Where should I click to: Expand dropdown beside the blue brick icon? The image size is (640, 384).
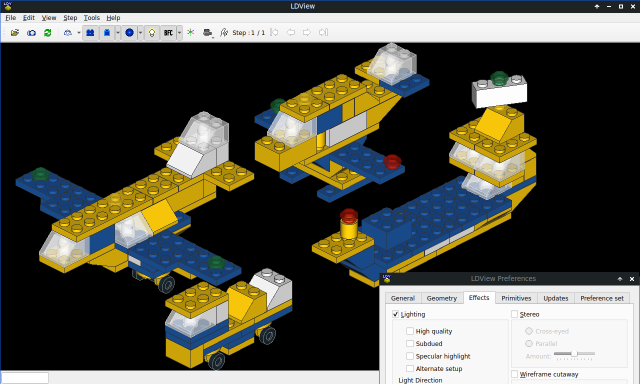118,33
